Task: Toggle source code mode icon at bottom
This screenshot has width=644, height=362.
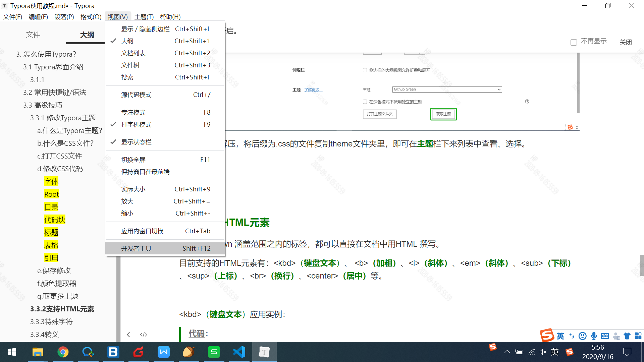Action: tap(144, 335)
